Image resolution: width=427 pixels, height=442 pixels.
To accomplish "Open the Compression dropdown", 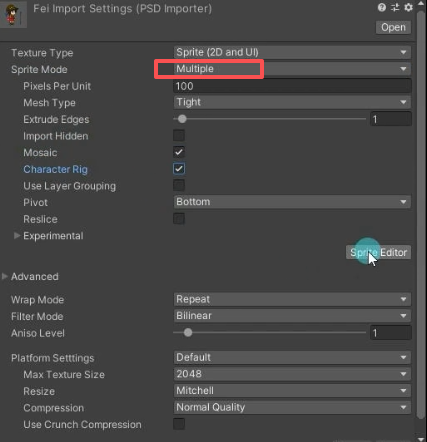I will point(292,407).
